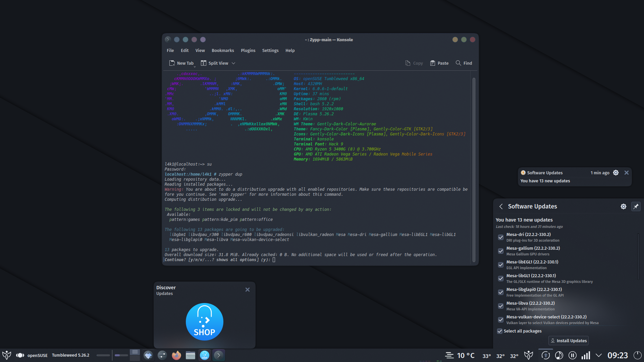Screen dimensions: 644x362
Task: Click the Konsole terminal scrollbar
Action: 474,169
